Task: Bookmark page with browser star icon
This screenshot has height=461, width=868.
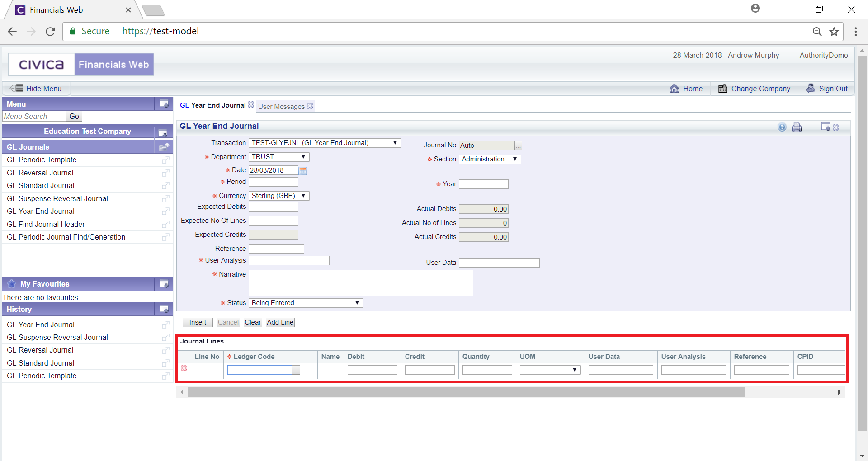Action: (x=834, y=31)
